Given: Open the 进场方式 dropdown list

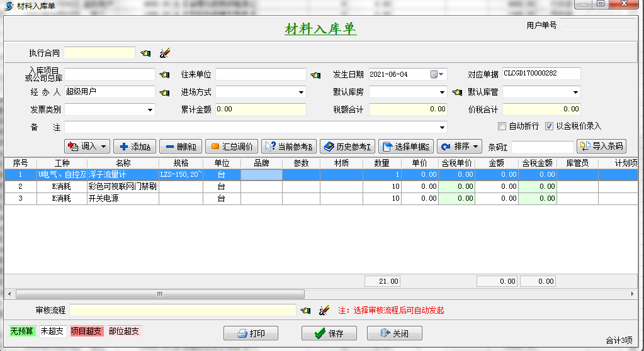Looking at the screenshot, I should click(301, 92).
